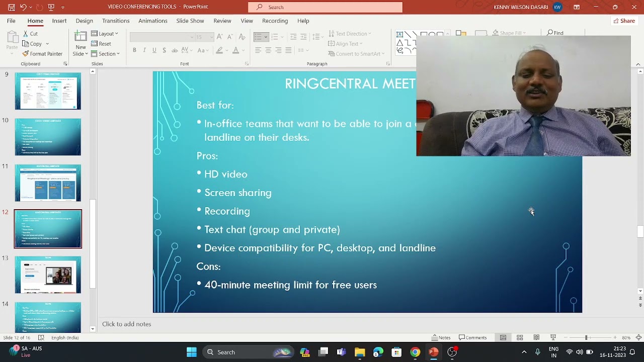The width and height of the screenshot is (644, 362).
Task: Click the Ribbon Display Options icon in the title bar
Action: click(x=577, y=7)
